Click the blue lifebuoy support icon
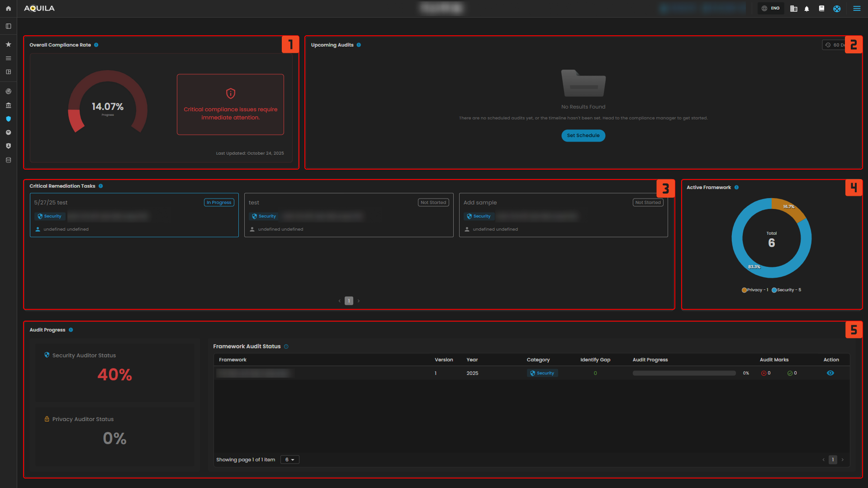The width and height of the screenshot is (868, 488). [837, 9]
